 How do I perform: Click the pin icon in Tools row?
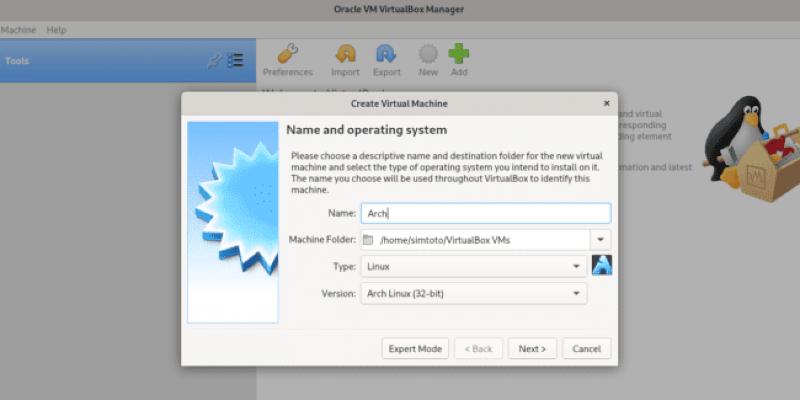tap(213, 61)
